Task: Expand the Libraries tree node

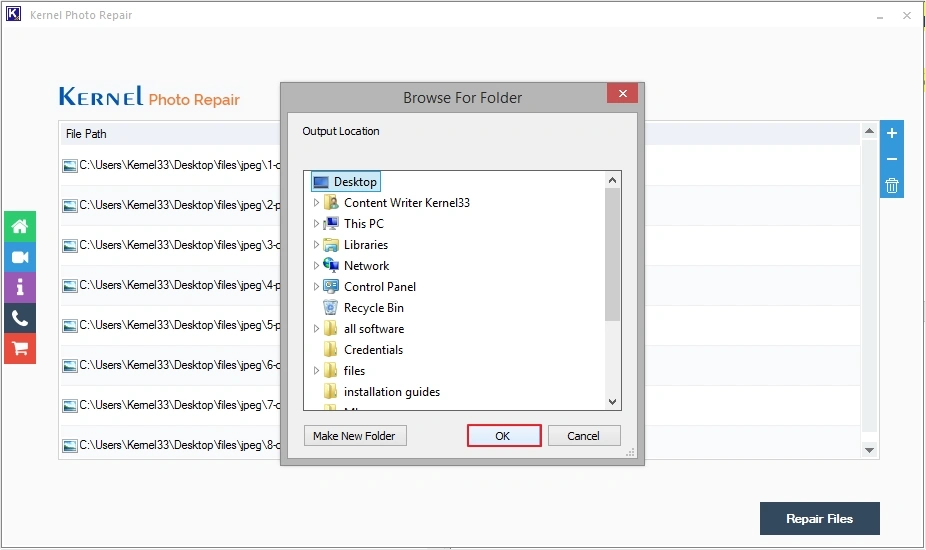Action: pos(316,245)
